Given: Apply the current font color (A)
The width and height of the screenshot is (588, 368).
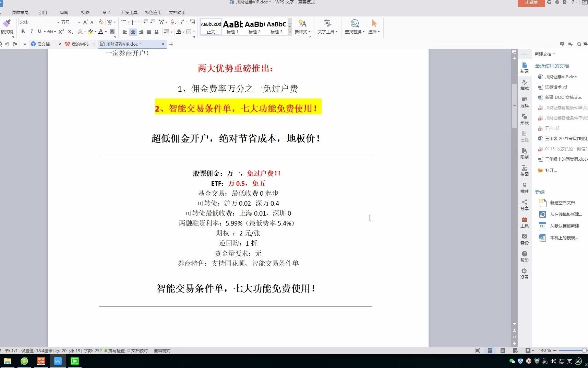Looking at the screenshot, I should point(101,32).
